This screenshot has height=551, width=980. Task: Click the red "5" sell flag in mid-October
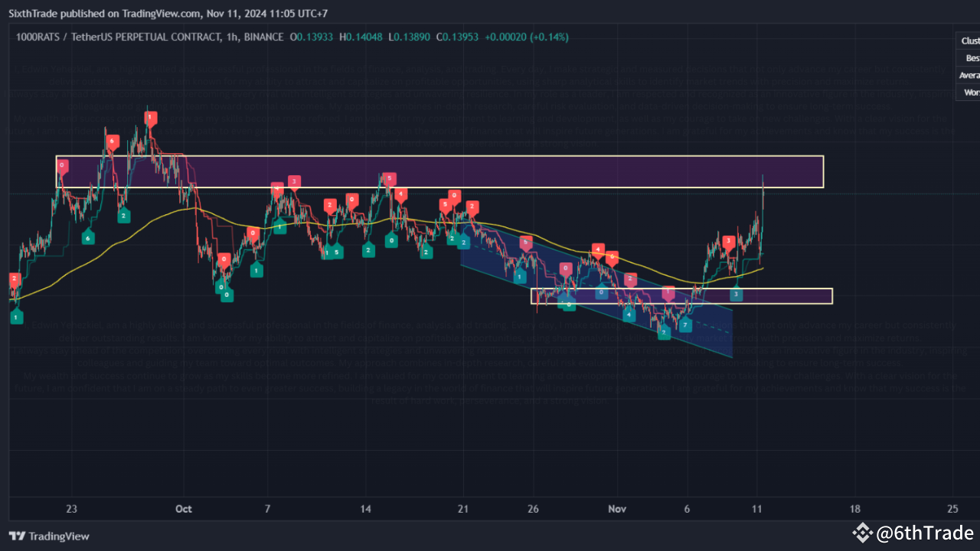pyautogui.click(x=389, y=178)
